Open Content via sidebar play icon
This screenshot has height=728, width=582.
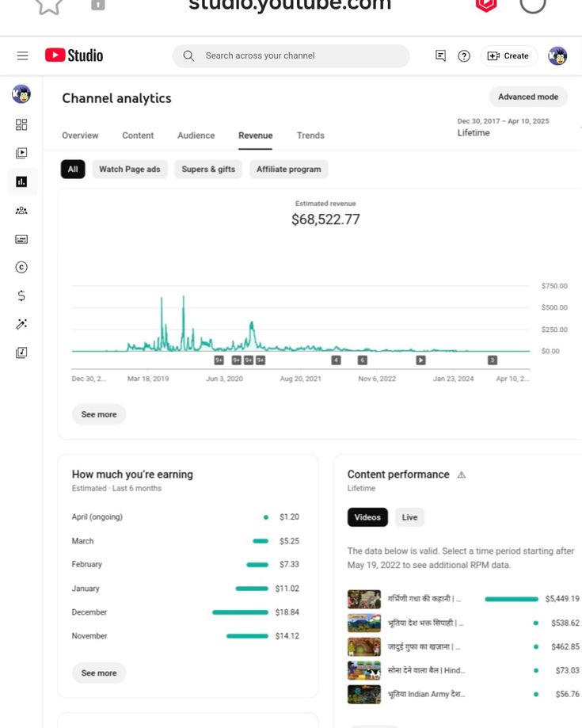tap(21, 153)
